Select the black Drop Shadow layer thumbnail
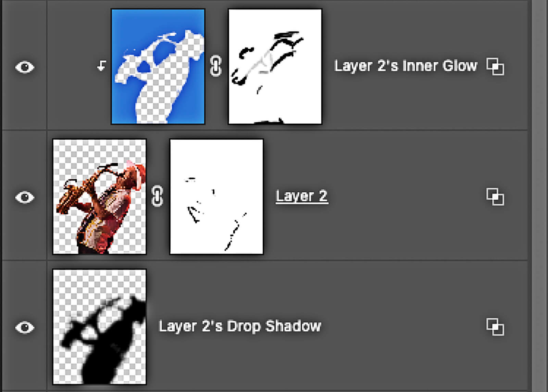 click(99, 327)
